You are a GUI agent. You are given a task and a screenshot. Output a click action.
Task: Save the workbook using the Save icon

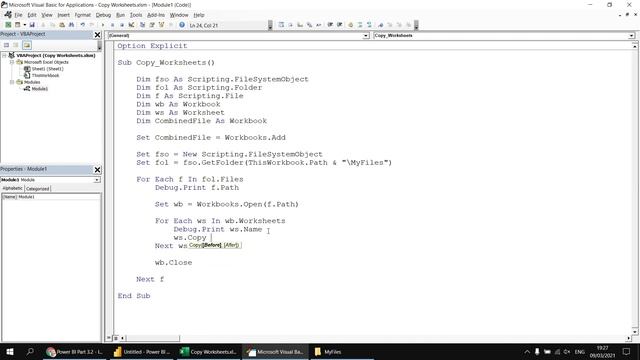(32, 25)
